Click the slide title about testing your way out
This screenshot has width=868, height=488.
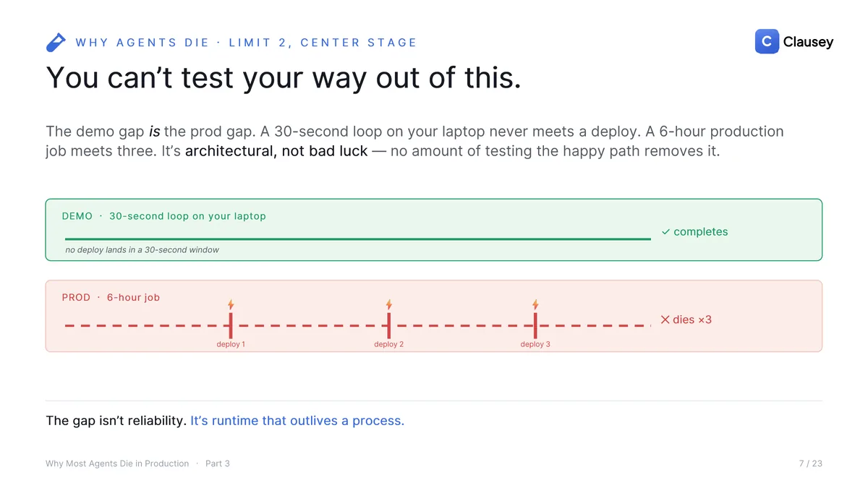pos(284,77)
